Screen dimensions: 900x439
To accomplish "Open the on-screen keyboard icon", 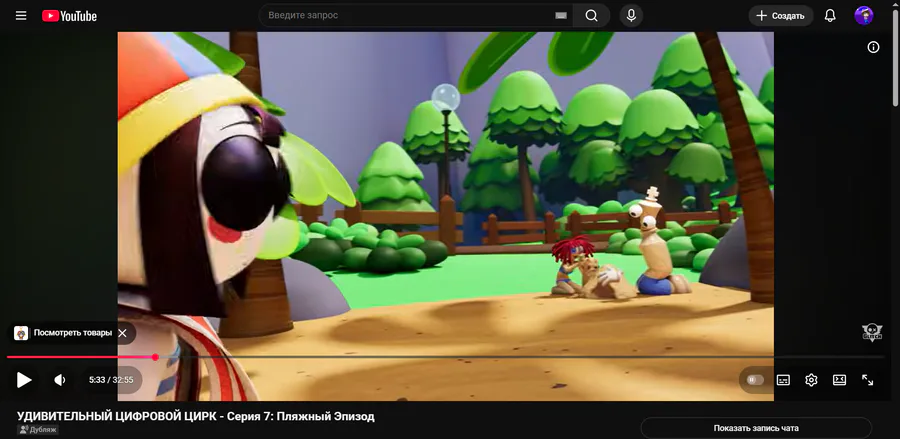I will point(561,15).
